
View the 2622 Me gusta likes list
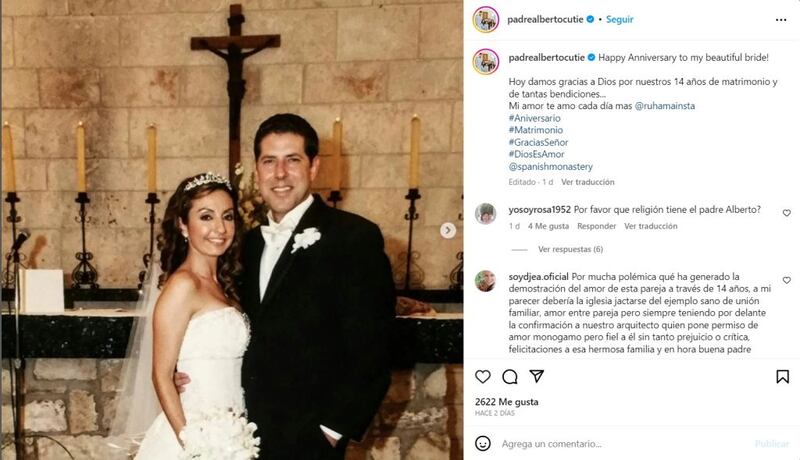click(506, 402)
